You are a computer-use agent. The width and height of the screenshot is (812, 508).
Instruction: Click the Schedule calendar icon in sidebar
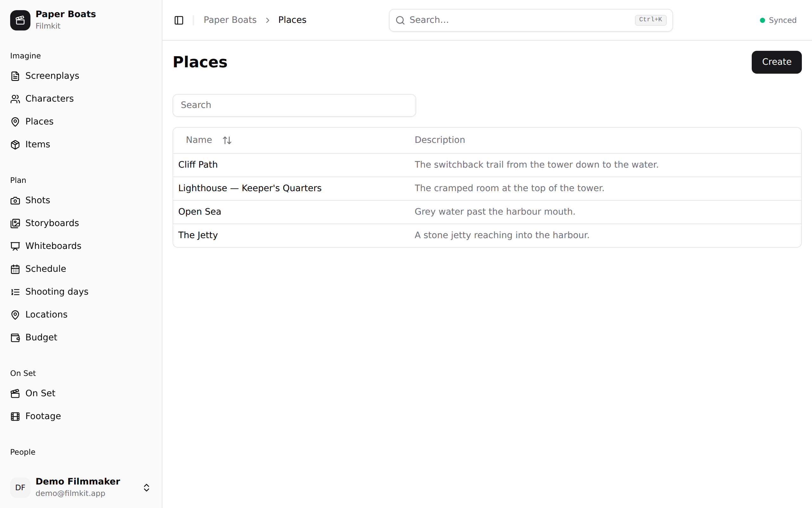(15, 269)
